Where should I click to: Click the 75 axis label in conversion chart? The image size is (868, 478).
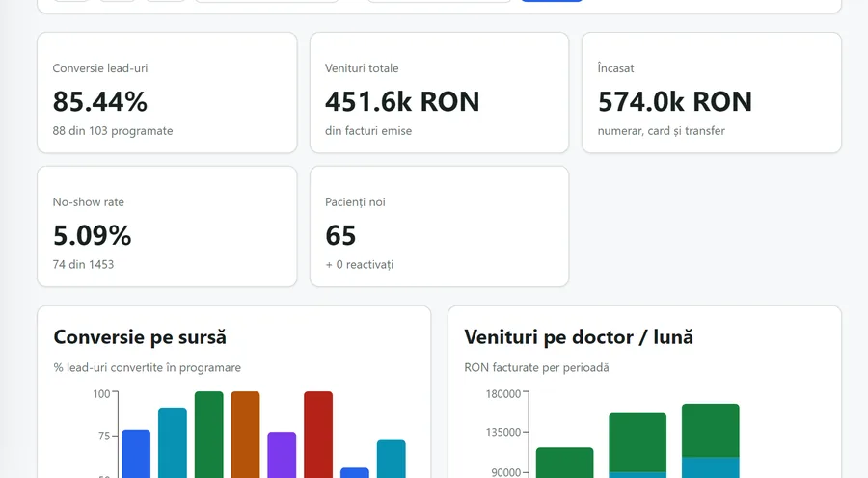[104, 436]
